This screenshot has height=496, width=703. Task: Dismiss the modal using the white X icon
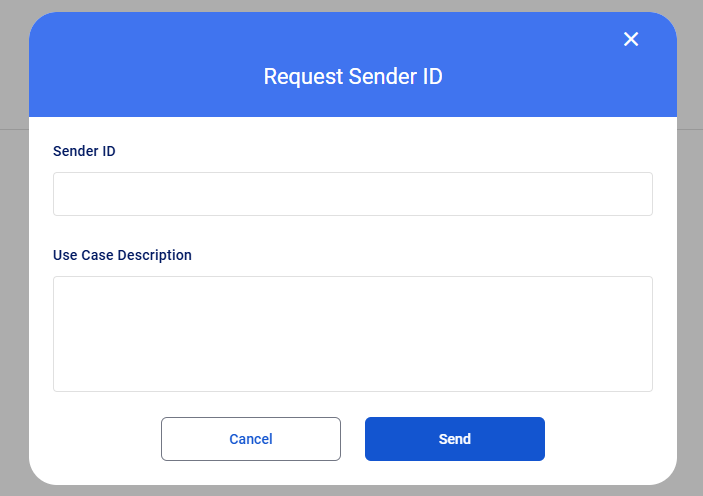[631, 39]
